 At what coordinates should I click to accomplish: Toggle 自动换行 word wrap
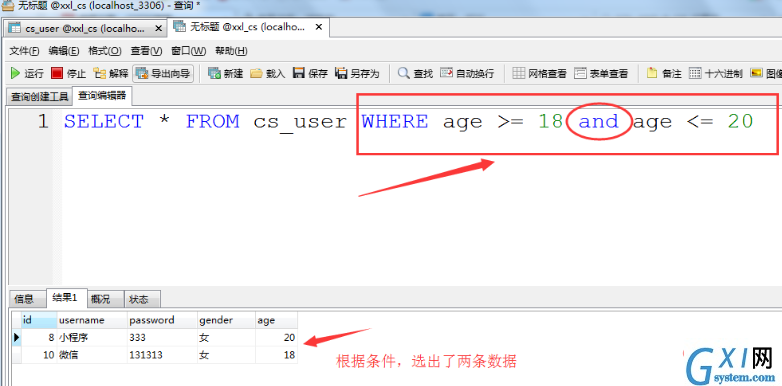(x=467, y=74)
